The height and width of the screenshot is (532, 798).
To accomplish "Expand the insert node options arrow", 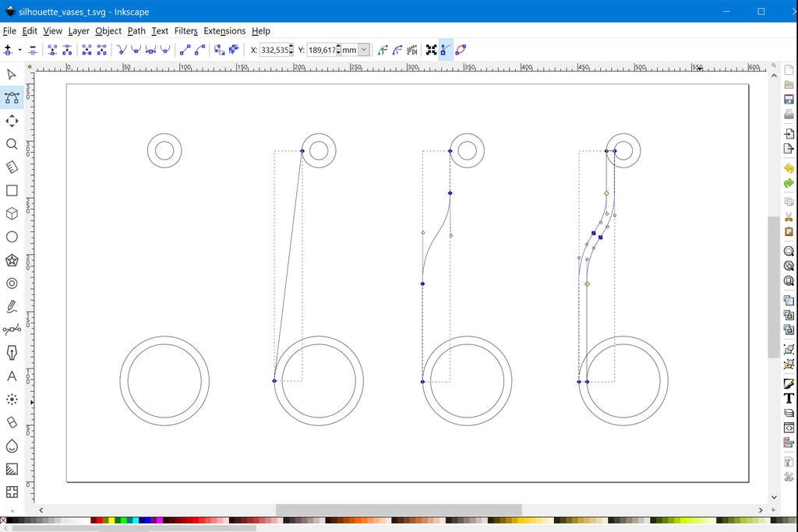I will tap(19, 50).
